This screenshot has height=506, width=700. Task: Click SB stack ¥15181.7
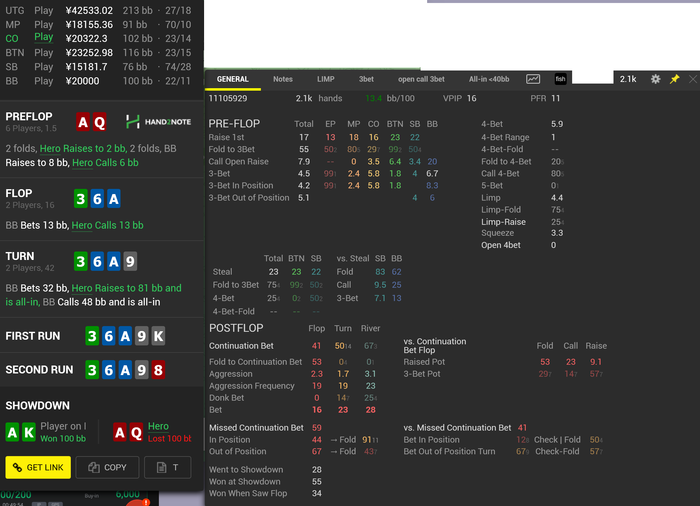[x=87, y=67]
